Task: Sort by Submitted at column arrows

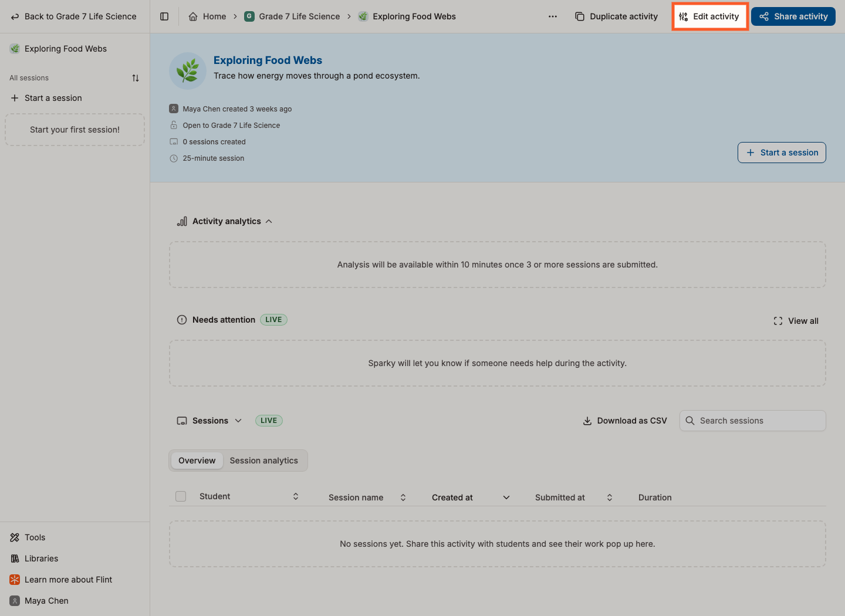Action: [x=610, y=497]
